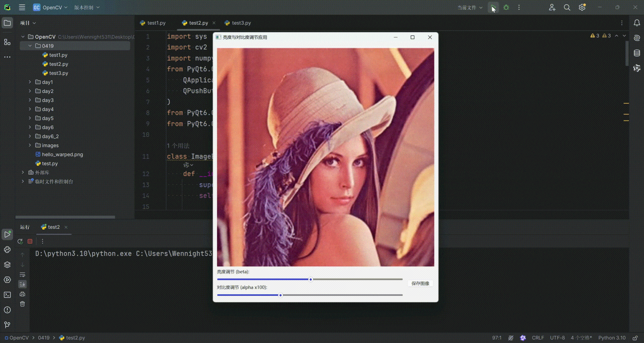Viewport: 644px width, 343px height.
Task: Stop the running test2 process
Action: point(30,241)
